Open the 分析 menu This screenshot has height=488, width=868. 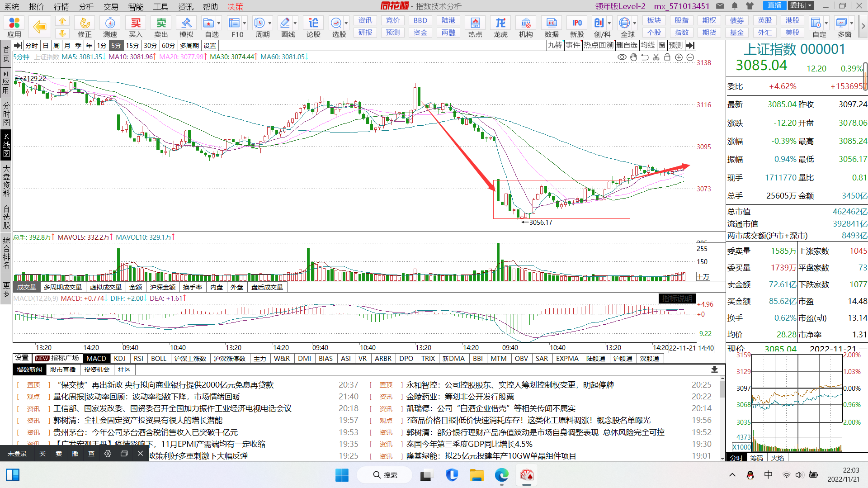(x=86, y=6)
